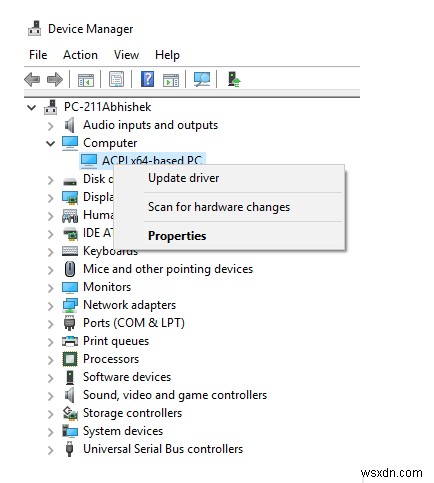Image resolution: width=434 pixels, height=483 pixels.
Task: Click the ACPI x64-based PC monitor icon
Action: [x=89, y=161]
